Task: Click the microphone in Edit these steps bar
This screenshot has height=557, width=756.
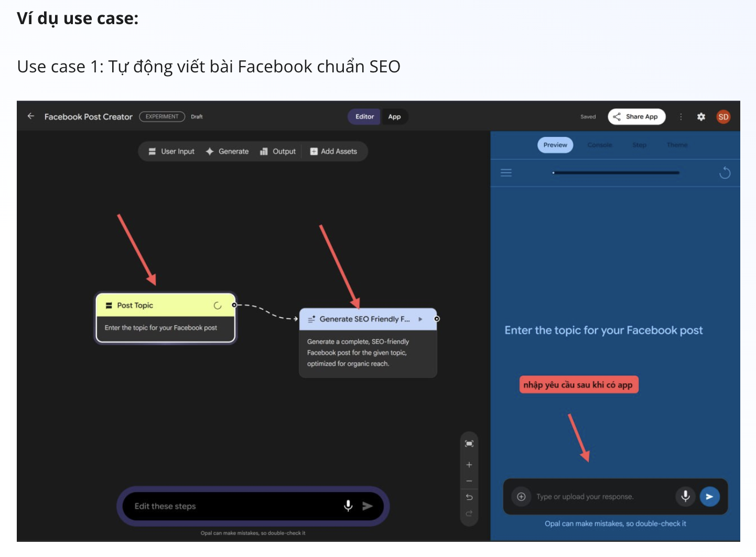Action: [x=348, y=506]
